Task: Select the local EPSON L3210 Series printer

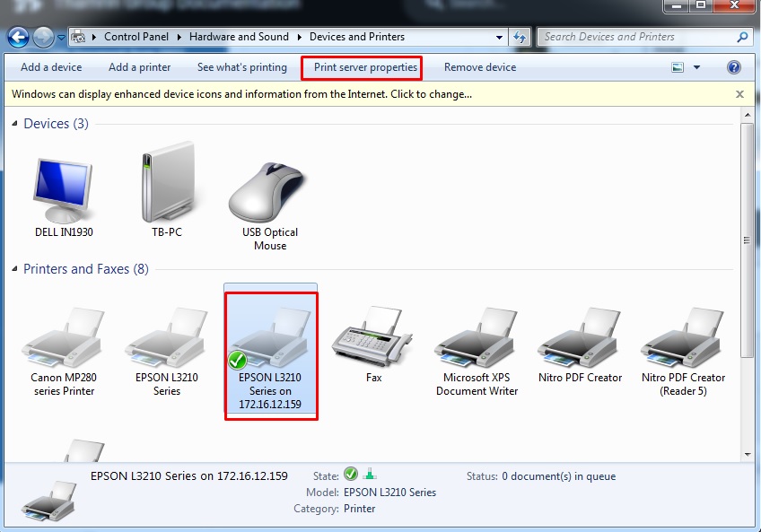Action: tap(167, 337)
